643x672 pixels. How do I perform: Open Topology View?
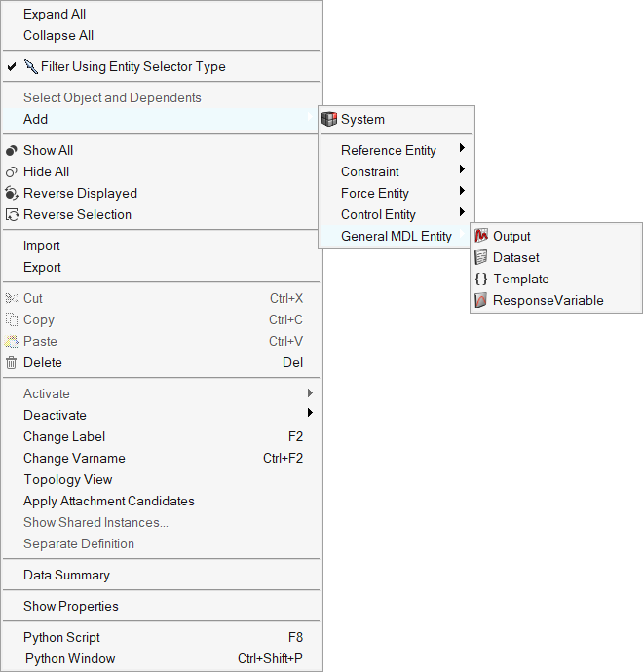(68, 479)
